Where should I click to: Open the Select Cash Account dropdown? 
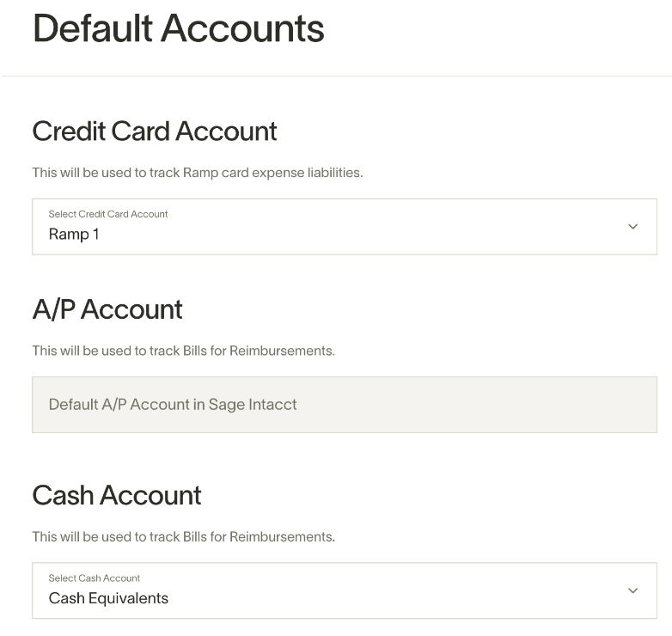click(x=344, y=590)
